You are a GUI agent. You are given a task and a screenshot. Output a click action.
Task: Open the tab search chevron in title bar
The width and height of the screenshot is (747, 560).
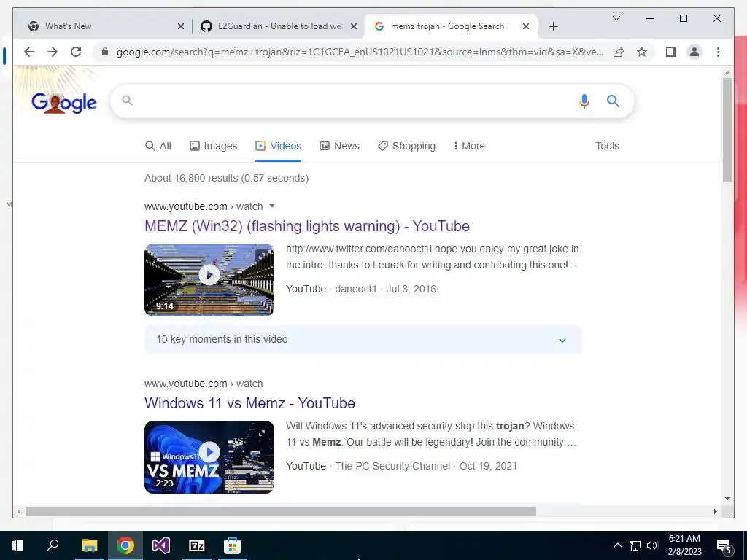[x=616, y=18]
